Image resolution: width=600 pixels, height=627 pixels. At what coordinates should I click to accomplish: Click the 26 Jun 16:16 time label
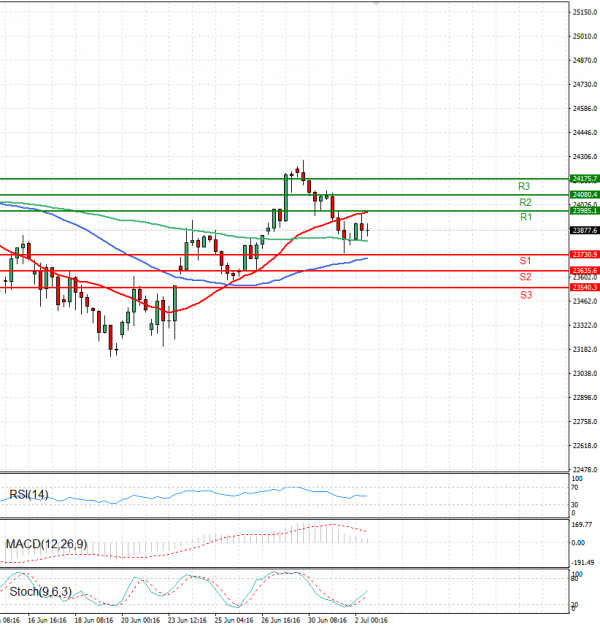280,620
